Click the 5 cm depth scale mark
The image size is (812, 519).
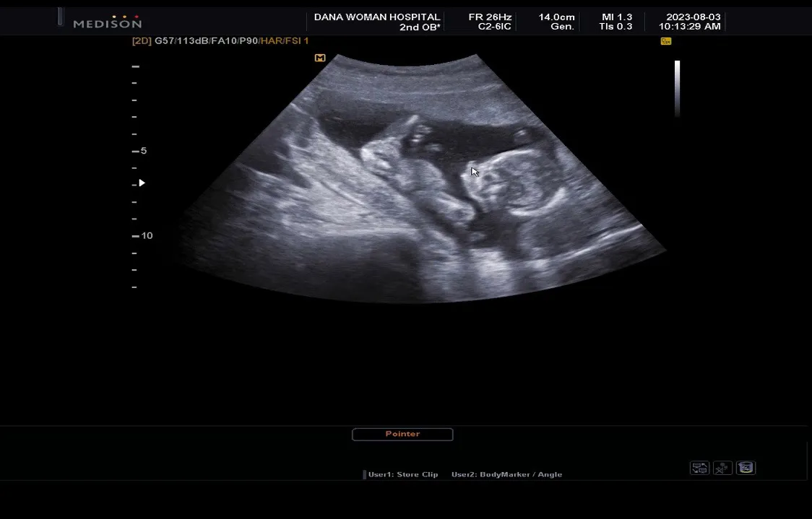(x=139, y=151)
